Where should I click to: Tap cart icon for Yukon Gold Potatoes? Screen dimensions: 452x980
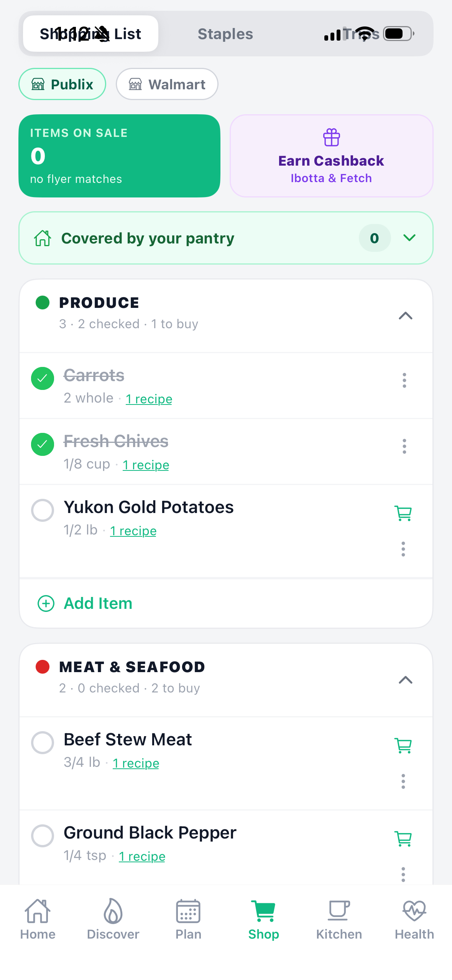tap(403, 513)
